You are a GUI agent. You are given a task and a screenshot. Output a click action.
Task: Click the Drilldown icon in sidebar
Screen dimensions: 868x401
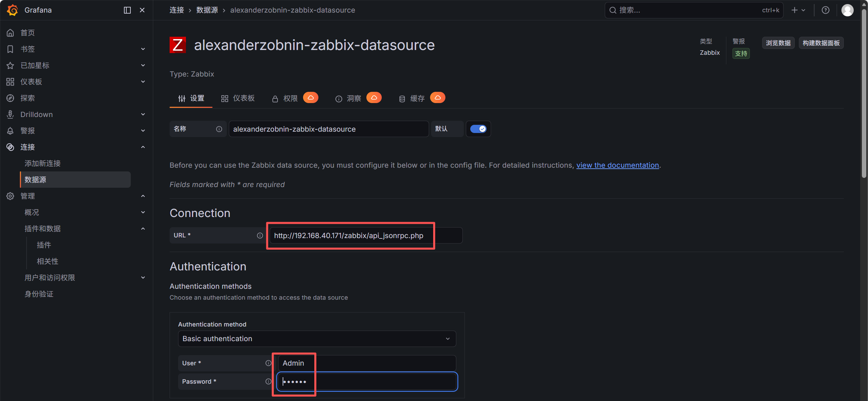pos(10,114)
